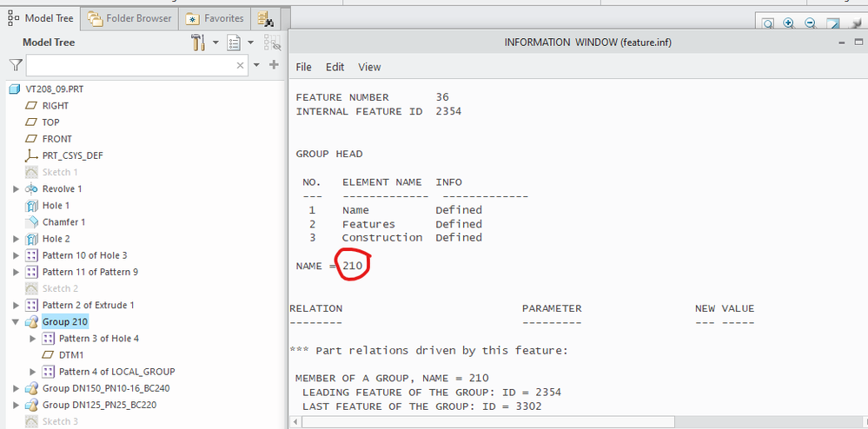This screenshot has width=868, height=429.
Task: Click the tree columns list icon
Action: [235, 43]
